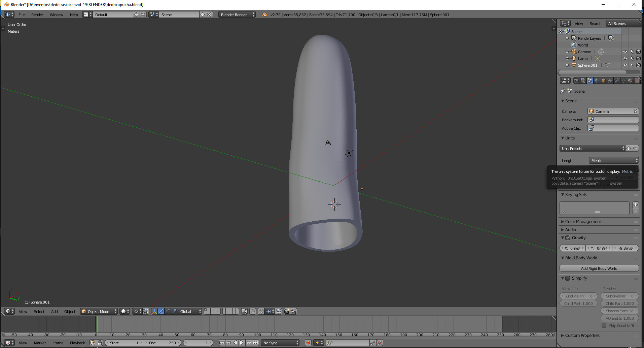Screen dimensions: 644x348
Task: Open the Object properties tab
Action: [603, 81]
